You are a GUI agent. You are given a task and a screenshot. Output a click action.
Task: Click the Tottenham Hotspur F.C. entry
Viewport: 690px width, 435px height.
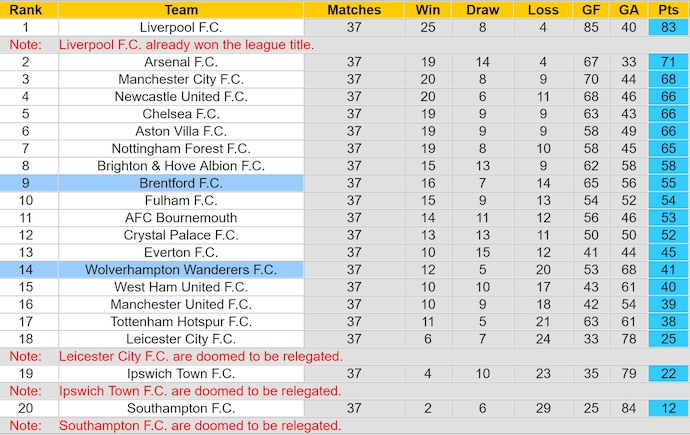point(181,322)
